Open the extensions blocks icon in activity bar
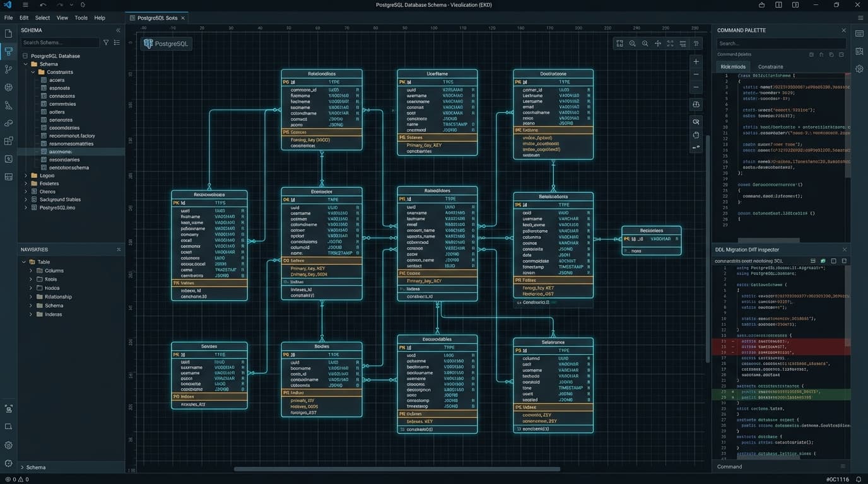 click(9, 141)
